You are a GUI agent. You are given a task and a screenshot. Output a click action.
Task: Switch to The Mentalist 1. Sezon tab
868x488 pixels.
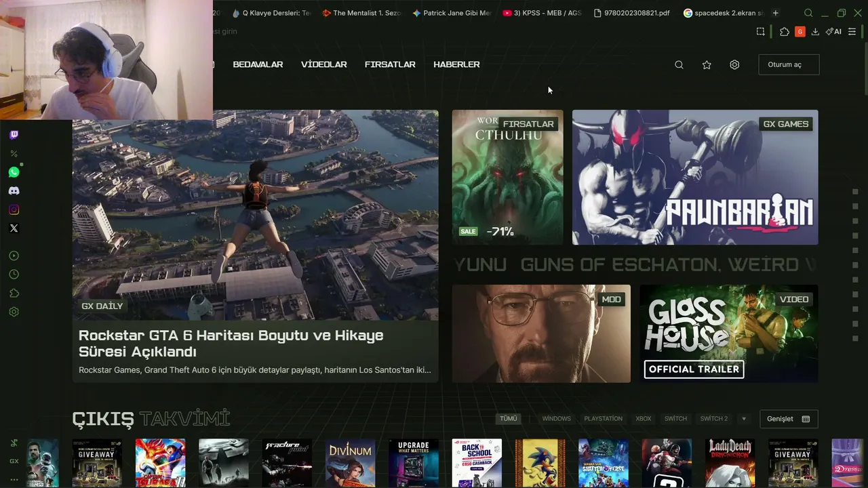pyautogui.click(x=361, y=13)
